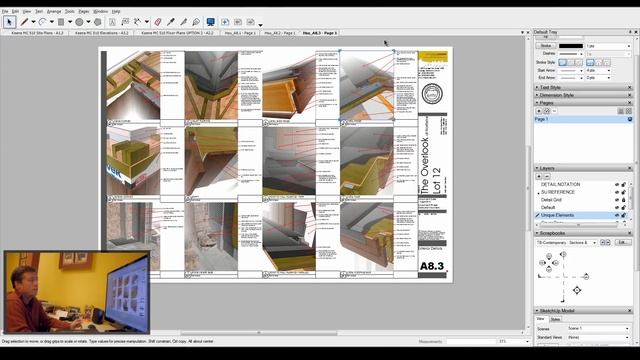Image resolution: width=640 pixels, height=360 pixels.
Task: Switch Pages panel to thumbnail view
Action: pyautogui.click(x=629, y=111)
